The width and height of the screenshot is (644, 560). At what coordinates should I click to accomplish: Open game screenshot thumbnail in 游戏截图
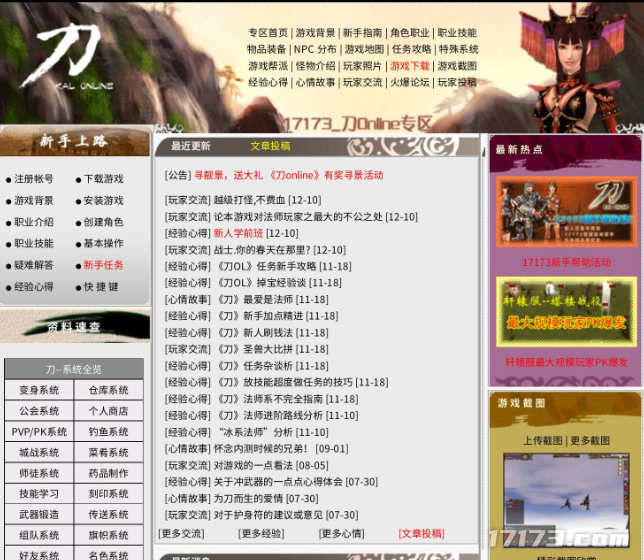point(566,499)
